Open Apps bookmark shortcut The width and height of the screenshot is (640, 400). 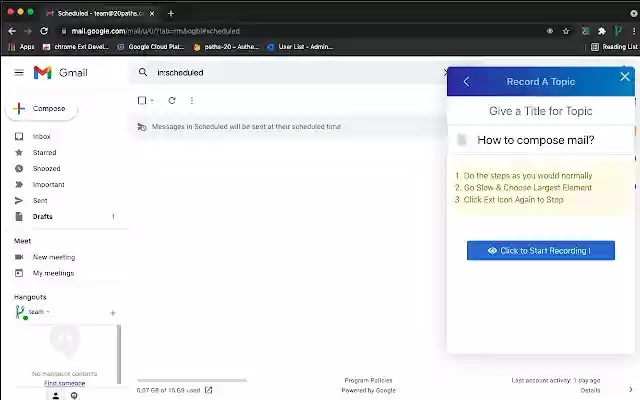pos(22,47)
